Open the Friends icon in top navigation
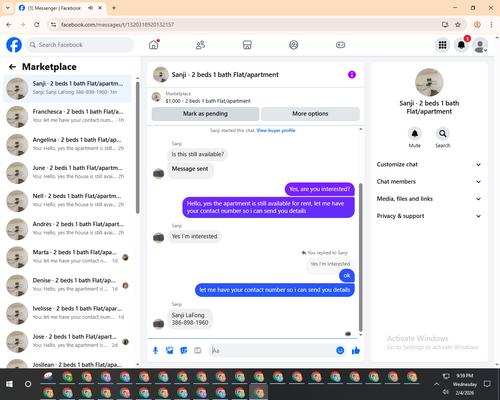Screen dimensions: 500x400 (x=200, y=45)
